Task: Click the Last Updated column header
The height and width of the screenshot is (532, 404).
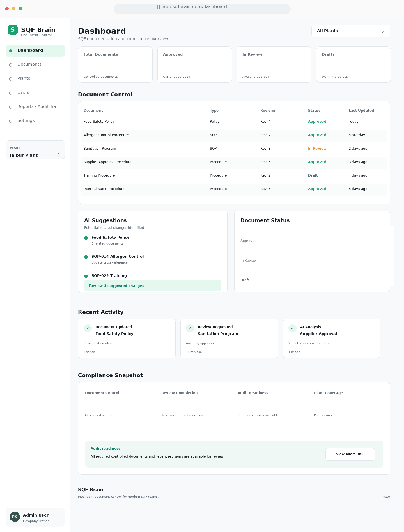Action: [x=361, y=111]
